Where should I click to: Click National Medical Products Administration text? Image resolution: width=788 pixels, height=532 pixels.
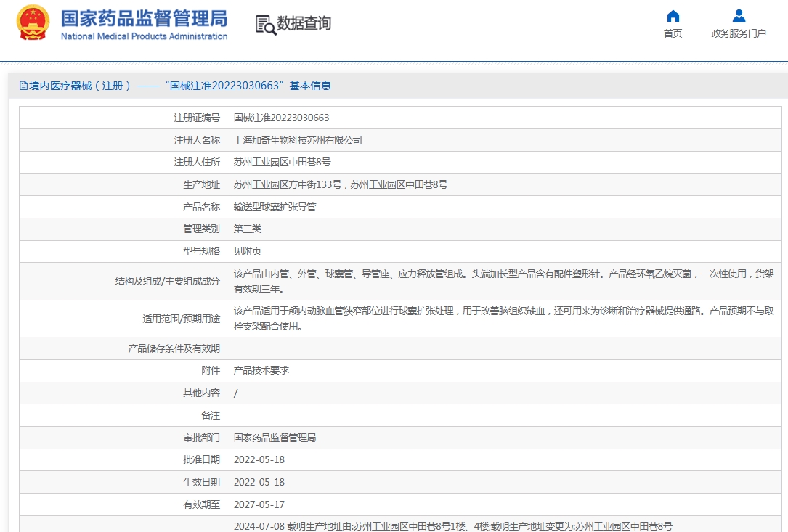coord(145,36)
